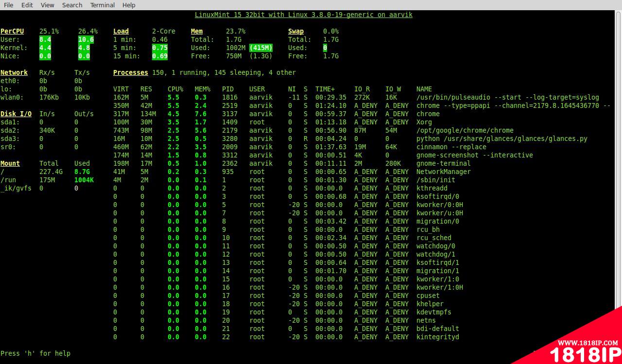Viewport: 622px width, 364px height.
Task: Select the NetworkManager process name
Action: (x=444, y=172)
